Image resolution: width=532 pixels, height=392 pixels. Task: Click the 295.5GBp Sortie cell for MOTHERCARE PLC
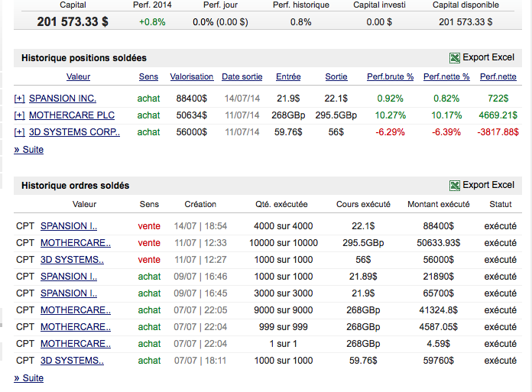(x=336, y=115)
